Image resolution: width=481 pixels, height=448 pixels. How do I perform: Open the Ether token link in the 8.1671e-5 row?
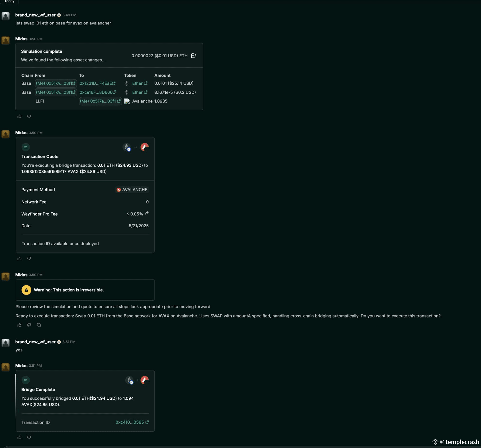[140, 92]
